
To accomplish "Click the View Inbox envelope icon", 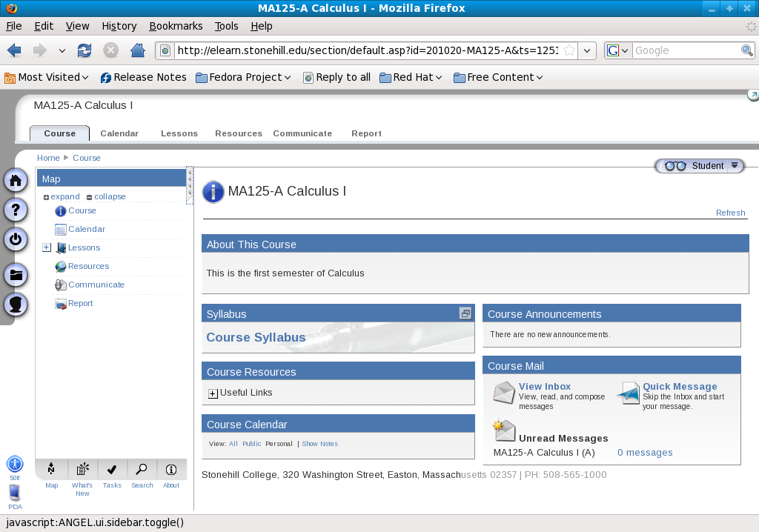I will click(504, 393).
